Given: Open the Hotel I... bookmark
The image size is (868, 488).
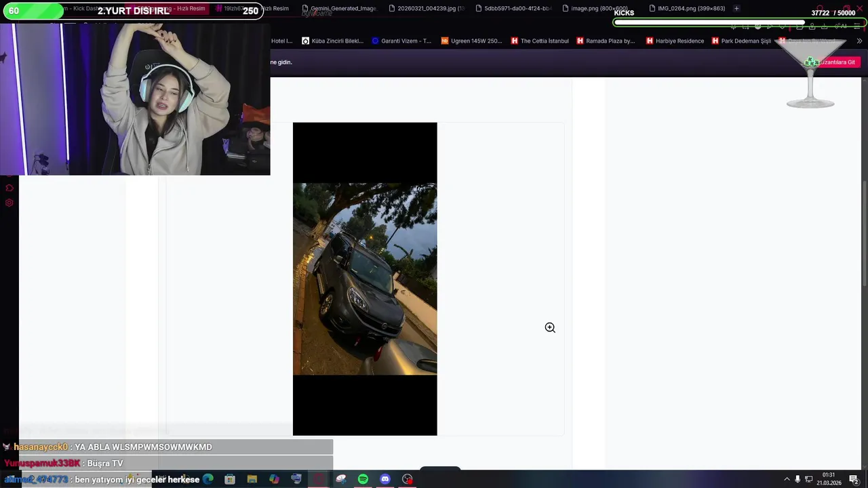Looking at the screenshot, I should click(281, 41).
